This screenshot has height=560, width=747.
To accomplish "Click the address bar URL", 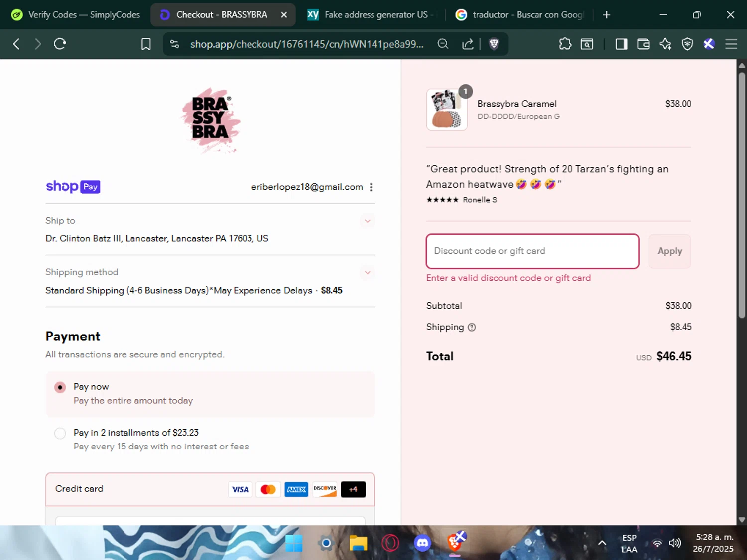I will pos(307,44).
